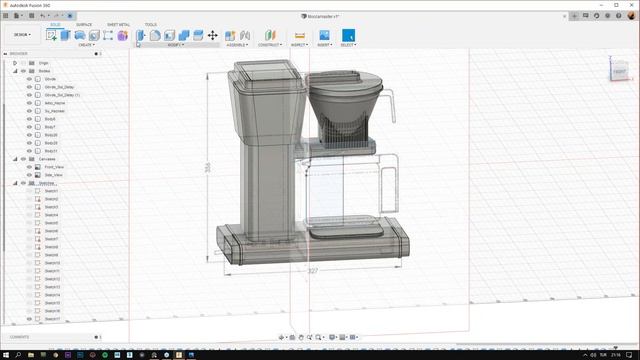Open a new design tab with plus

point(574,16)
